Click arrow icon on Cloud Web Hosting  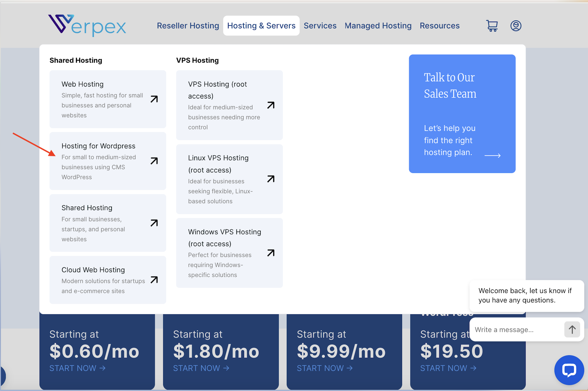point(154,280)
